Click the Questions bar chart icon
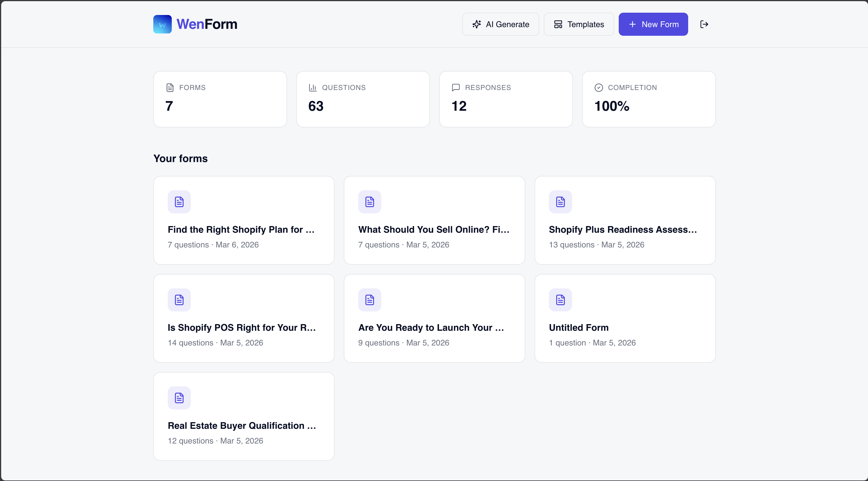The image size is (868, 481). [313, 87]
